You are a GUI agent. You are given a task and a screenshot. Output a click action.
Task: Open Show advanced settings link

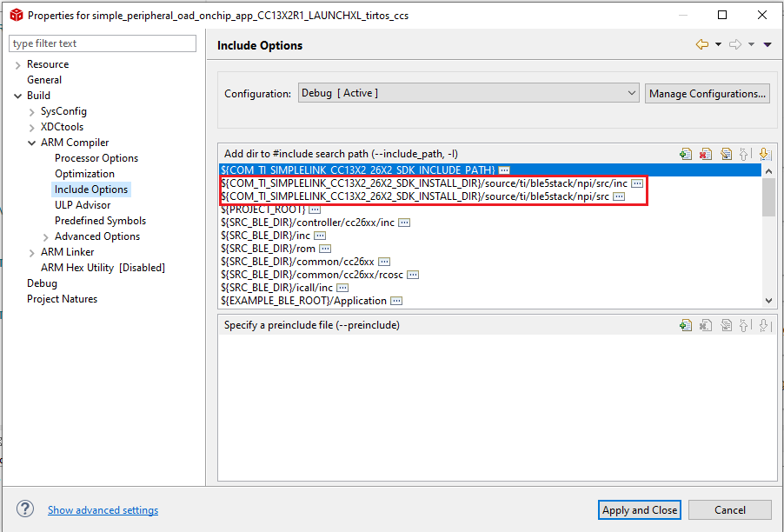pos(103,510)
